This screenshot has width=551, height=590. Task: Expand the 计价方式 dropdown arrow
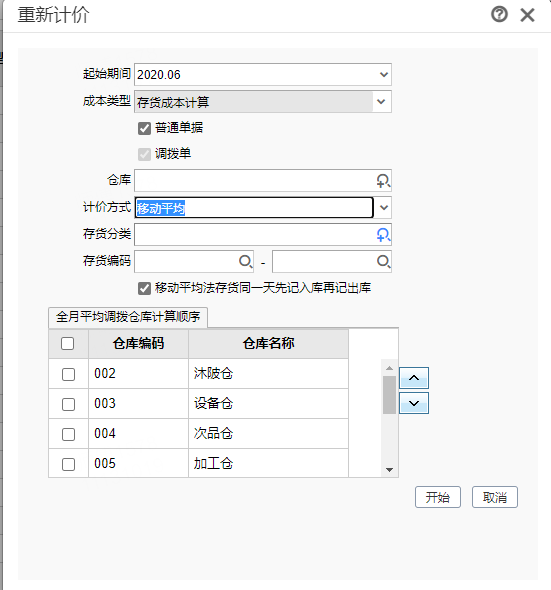(x=384, y=207)
